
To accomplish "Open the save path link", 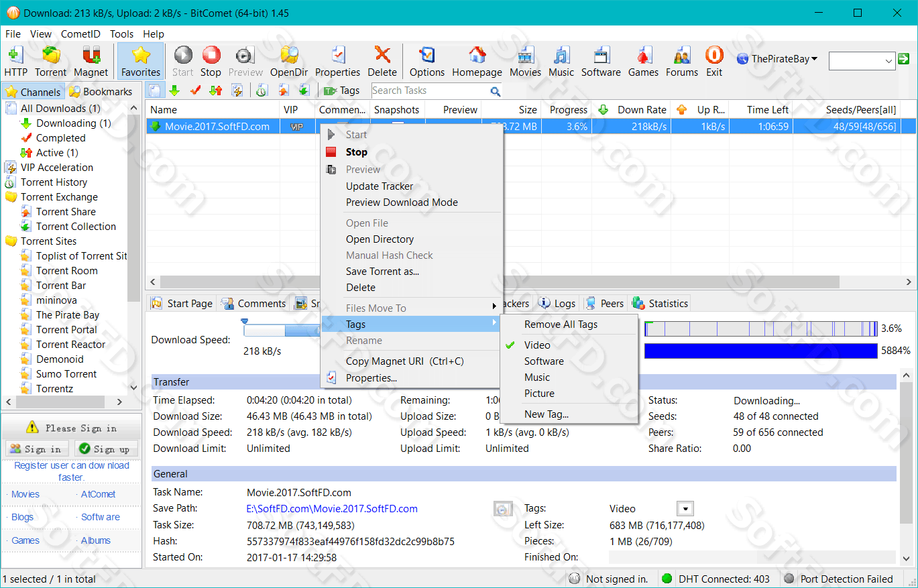I will point(332,509).
